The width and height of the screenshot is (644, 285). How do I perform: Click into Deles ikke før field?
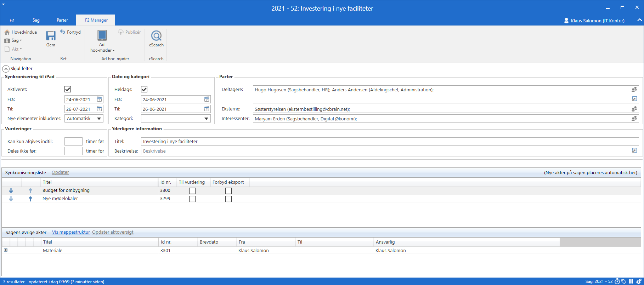click(73, 151)
